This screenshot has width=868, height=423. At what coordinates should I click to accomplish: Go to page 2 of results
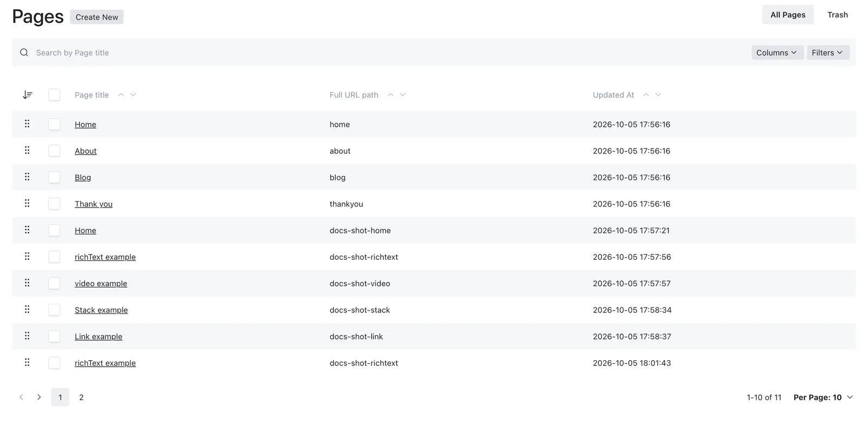point(81,398)
